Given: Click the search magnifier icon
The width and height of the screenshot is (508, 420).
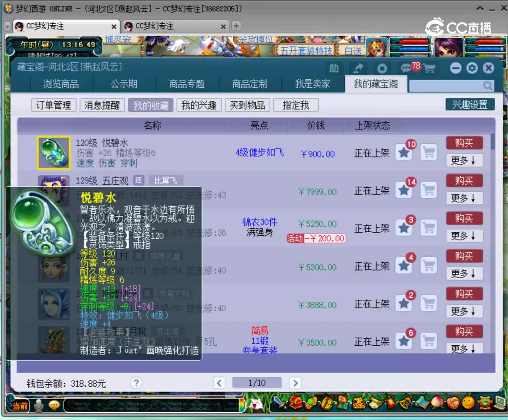Looking at the screenshot, I should point(488,85).
